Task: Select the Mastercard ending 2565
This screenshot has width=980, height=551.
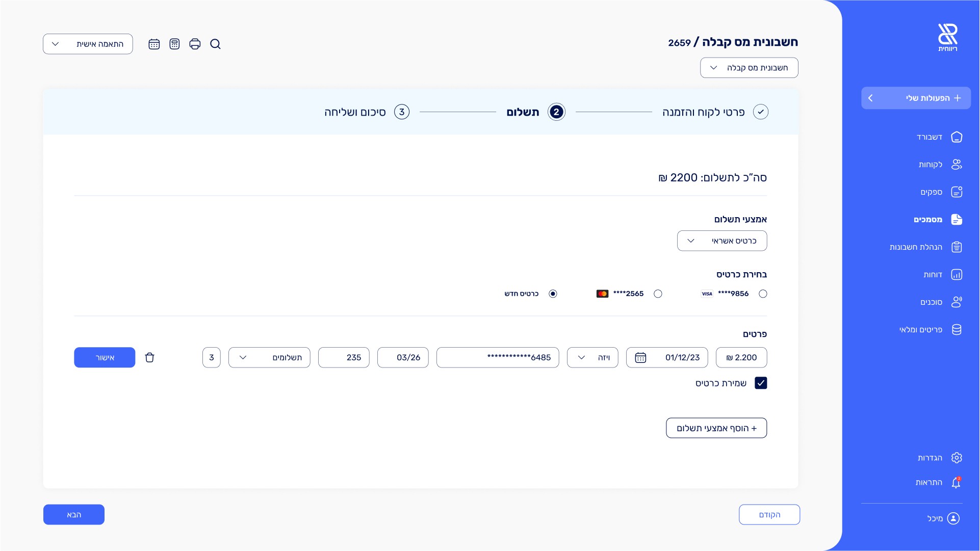Action: (x=658, y=294)
